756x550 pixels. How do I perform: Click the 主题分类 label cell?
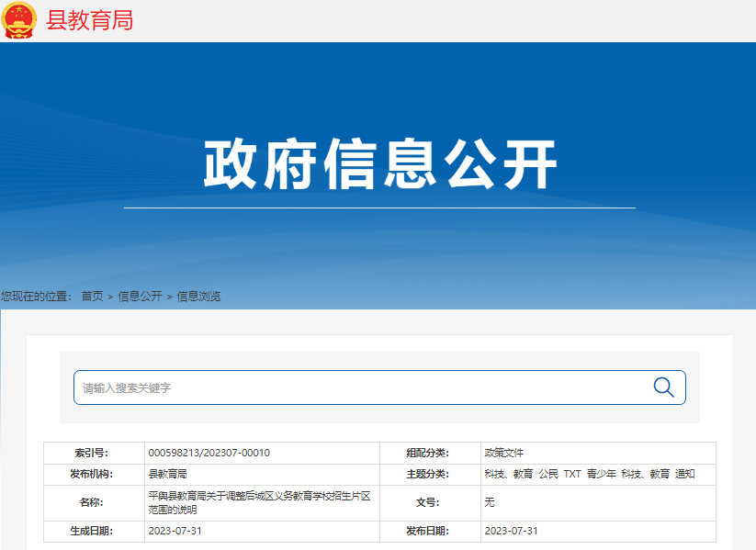(427, 475)
